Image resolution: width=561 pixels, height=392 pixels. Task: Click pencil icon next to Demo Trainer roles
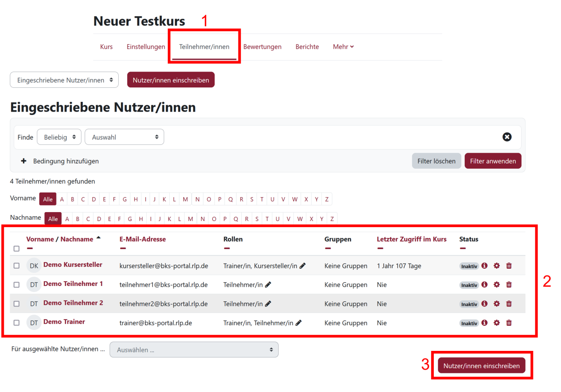point(299,323)
